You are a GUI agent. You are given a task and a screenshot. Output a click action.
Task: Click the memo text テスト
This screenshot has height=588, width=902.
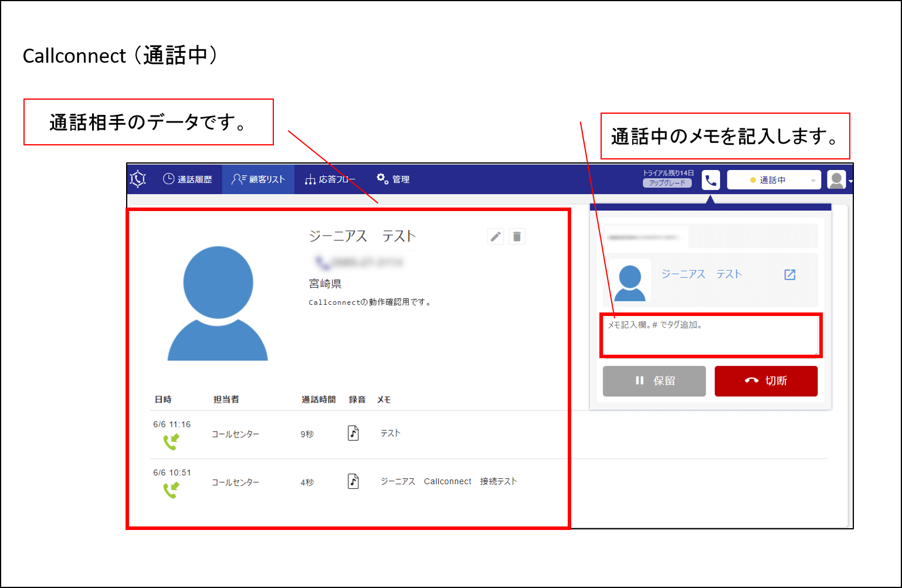click(x=391, y=433)
